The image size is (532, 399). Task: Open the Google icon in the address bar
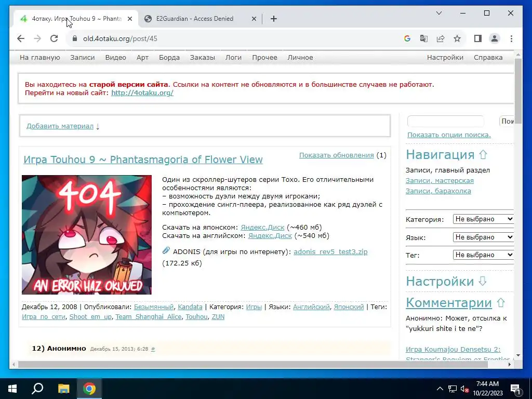click(407, 38)
